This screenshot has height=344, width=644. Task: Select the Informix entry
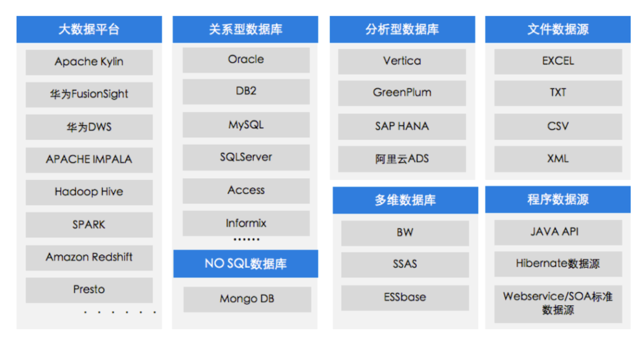[x=246, y=223]
